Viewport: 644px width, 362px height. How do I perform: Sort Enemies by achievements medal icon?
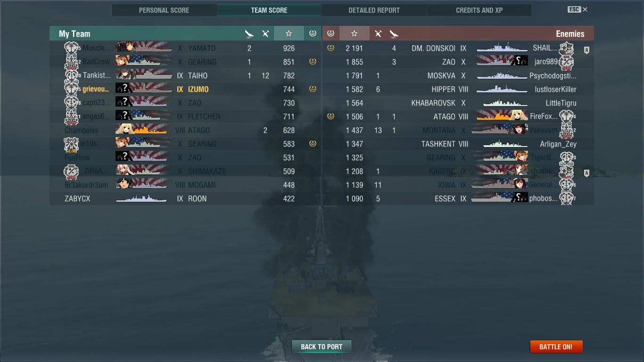330,33
